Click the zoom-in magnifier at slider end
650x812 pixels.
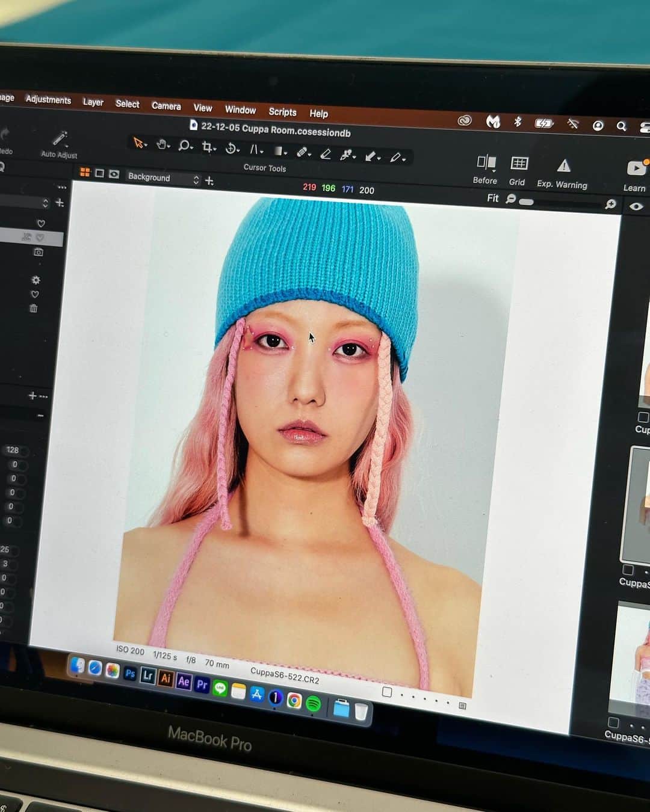[x=610, y=205]
